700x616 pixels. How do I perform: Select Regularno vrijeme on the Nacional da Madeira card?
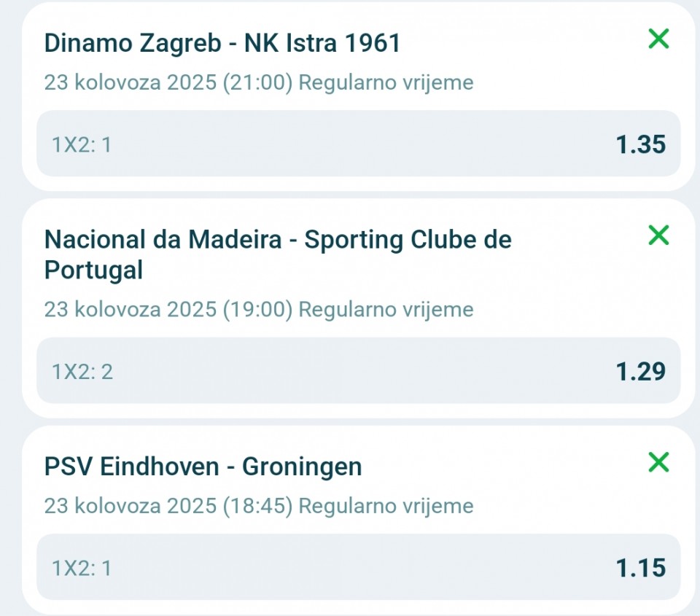(x=386, y=309)
